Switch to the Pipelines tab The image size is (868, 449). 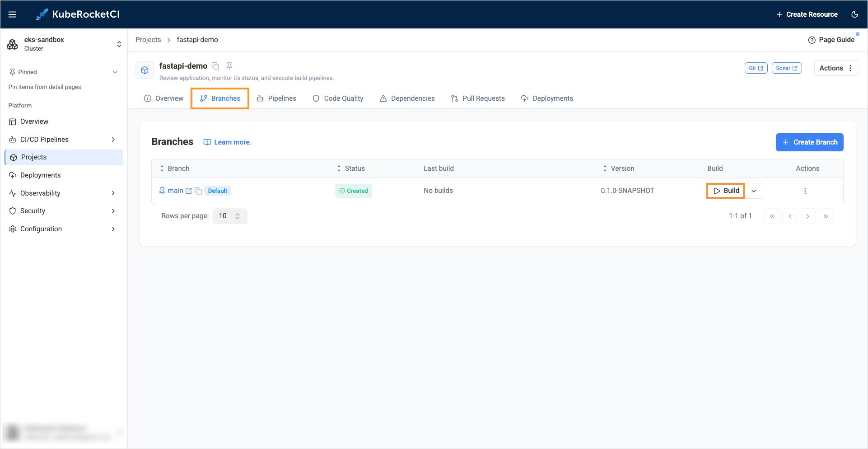tap(276, 98)
